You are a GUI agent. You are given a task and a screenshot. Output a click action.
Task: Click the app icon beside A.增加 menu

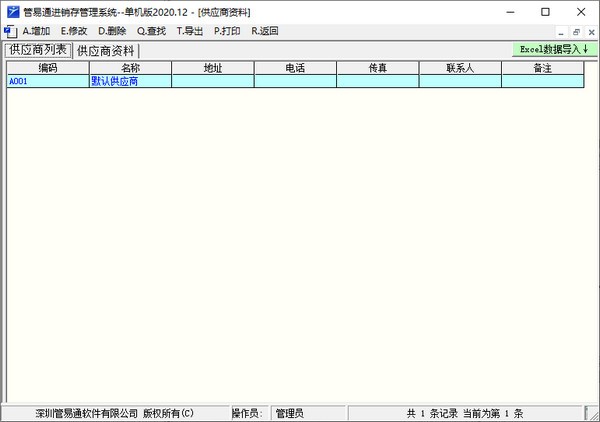pos(9,31)
